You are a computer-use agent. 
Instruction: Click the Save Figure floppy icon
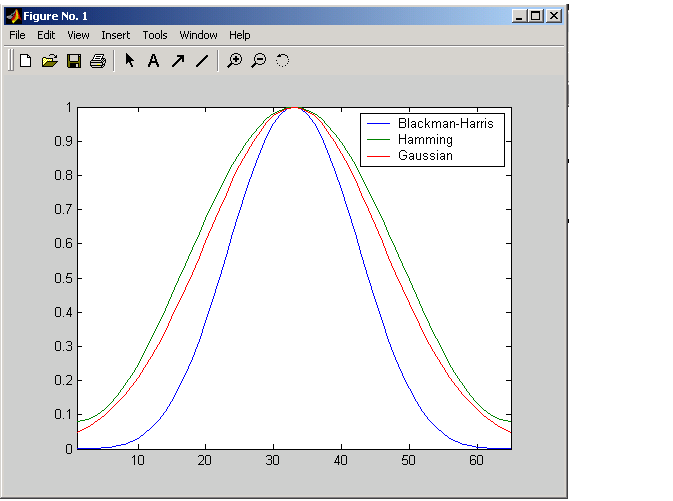(x=73, y=61)
